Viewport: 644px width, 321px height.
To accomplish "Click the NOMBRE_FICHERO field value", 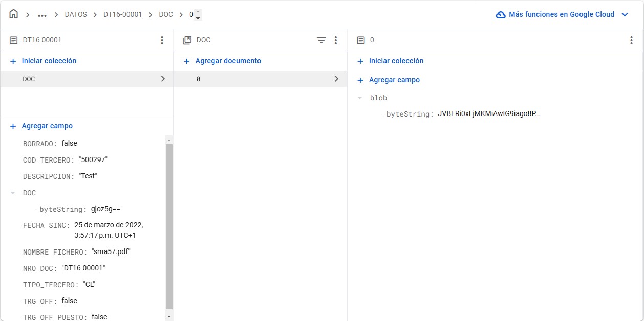I will (111, 251).
